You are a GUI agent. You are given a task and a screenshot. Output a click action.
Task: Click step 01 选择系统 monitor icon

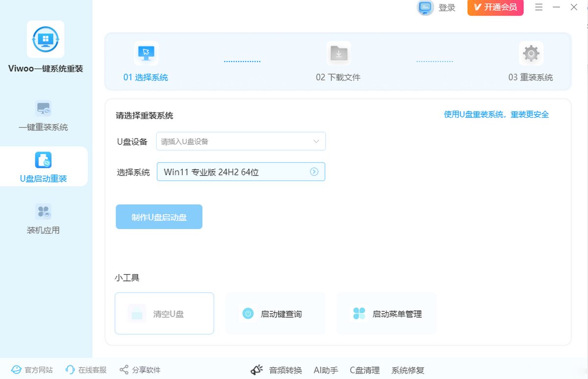(146, 53)
